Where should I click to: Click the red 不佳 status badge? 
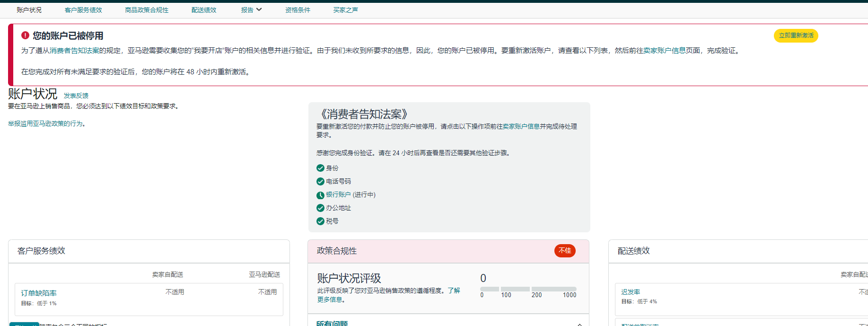coord(565,251)
